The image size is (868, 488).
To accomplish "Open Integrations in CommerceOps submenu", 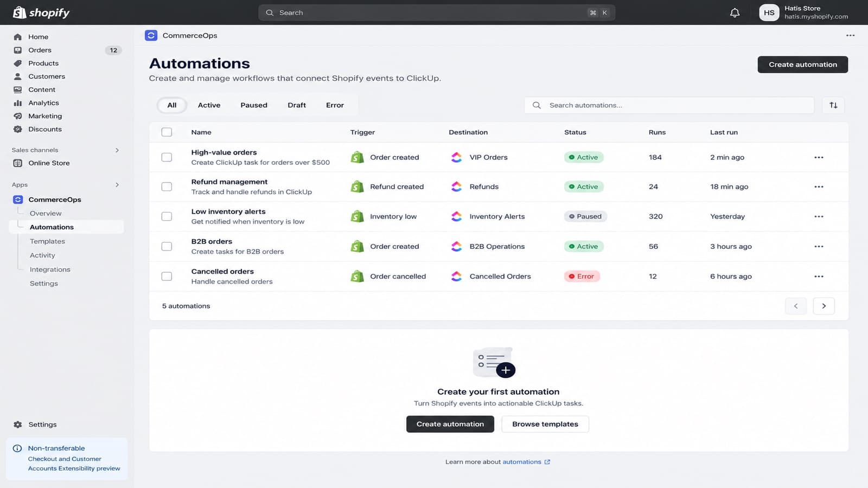I will 50,269.
